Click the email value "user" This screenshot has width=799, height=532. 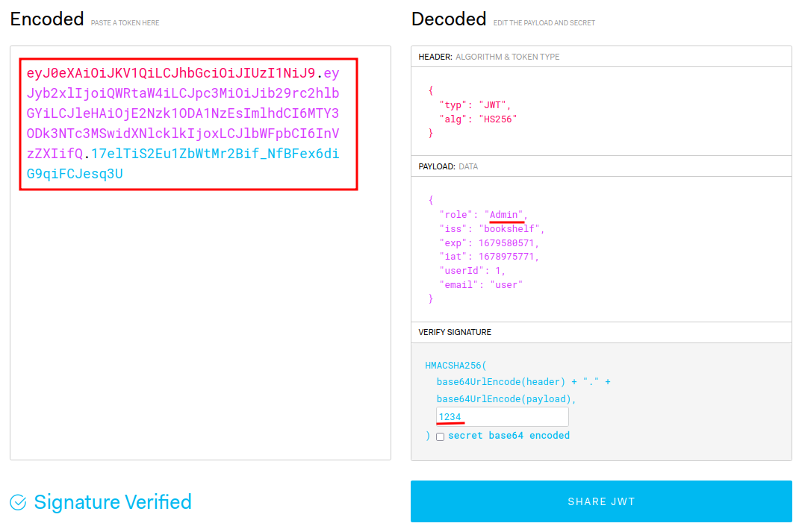tap(506, 285)
